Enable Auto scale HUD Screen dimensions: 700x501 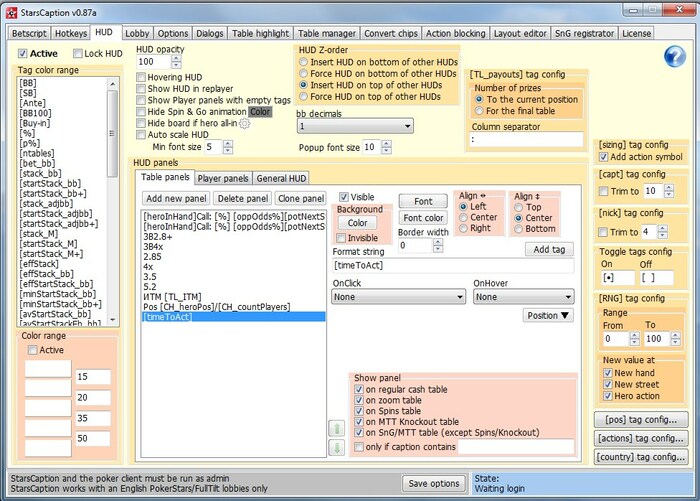pyautogui.click(x=141, y=134)
